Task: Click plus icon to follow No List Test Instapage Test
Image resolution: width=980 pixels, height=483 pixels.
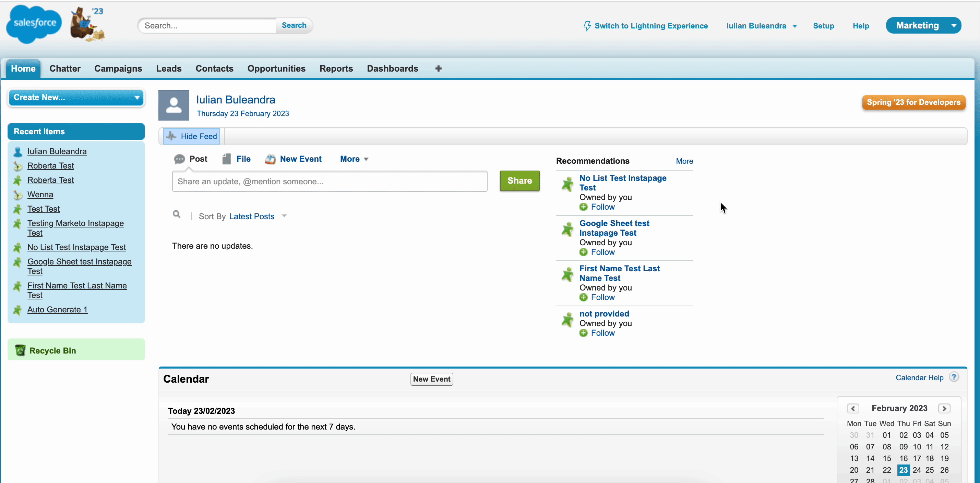Action: point(583,207)
